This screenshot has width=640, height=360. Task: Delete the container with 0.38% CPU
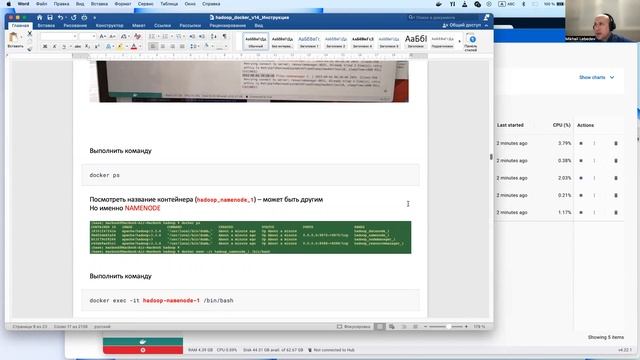pyautogui.click(x=616, y=160)
